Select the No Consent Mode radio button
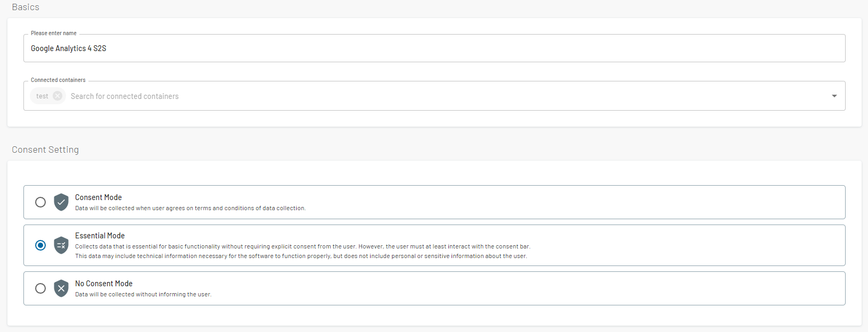Screen dimensions: 868x332 coord(40,288)
